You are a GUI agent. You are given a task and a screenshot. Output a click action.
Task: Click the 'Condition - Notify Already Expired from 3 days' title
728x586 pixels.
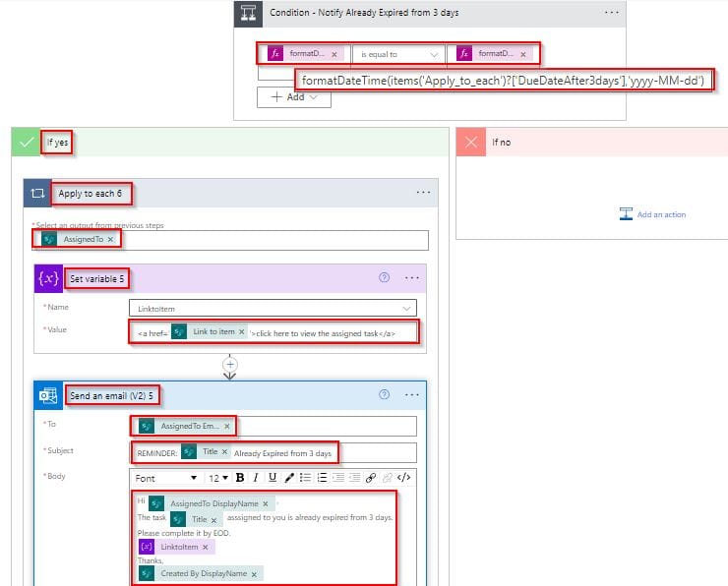364,13
